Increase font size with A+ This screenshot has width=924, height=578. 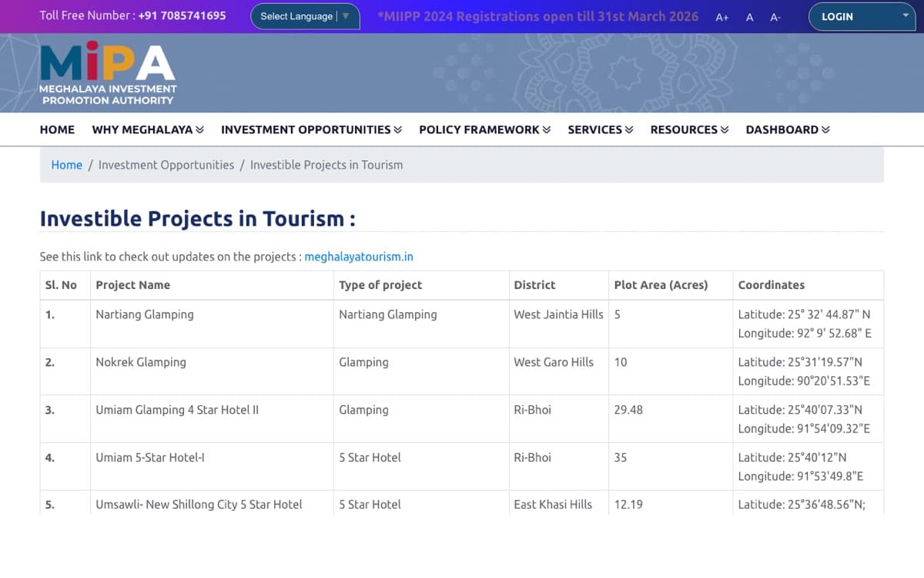click(722, 17)
